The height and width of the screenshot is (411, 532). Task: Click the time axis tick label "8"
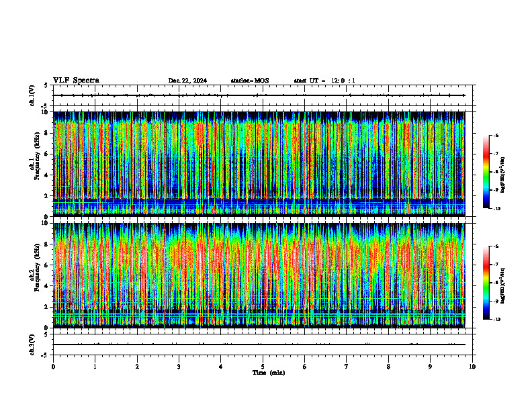[x=388, y=367]
